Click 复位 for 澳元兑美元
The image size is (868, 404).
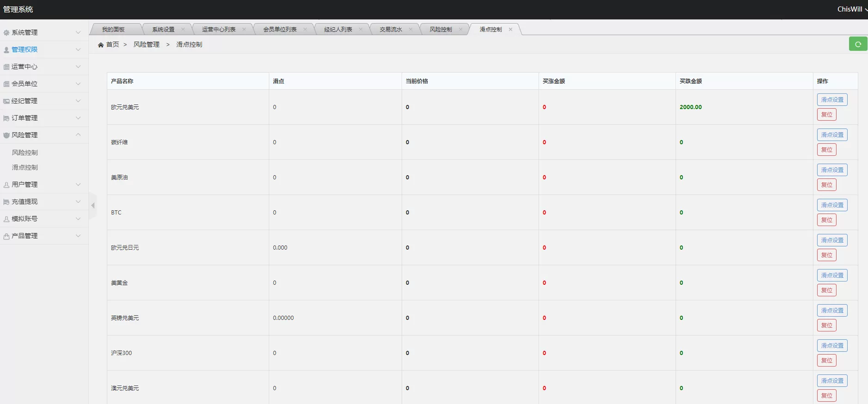tap(826, 395)
